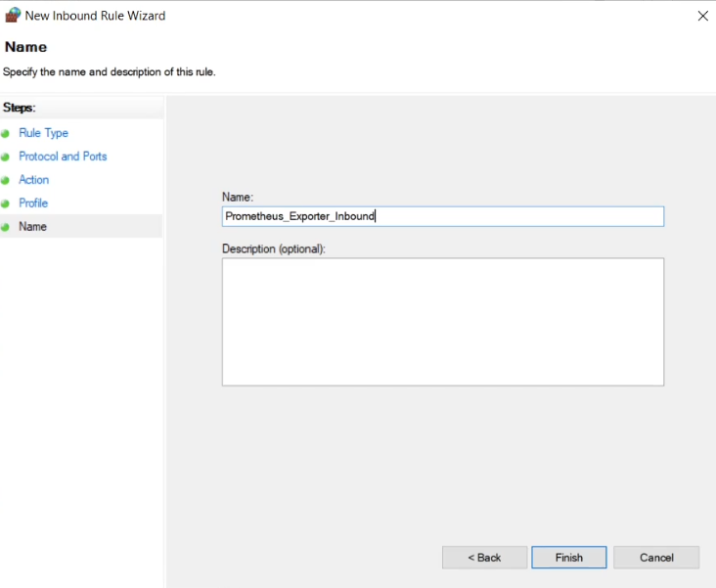Click Finish to create the rule
716x588 pixels.
point(568,558)
